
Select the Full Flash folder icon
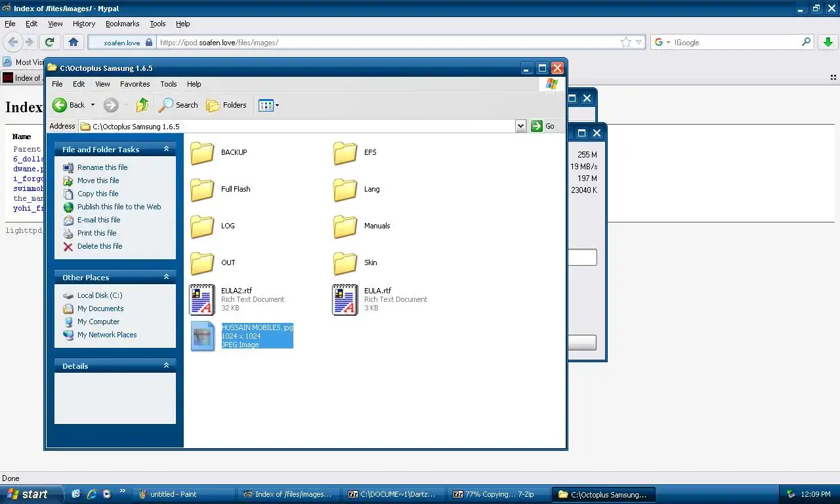(x=202, y=190)
